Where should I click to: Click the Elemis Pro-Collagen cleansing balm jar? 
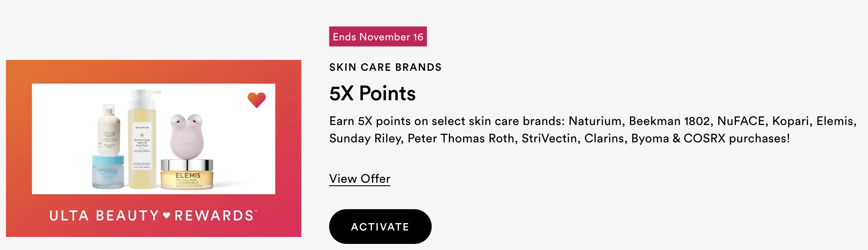(187, 174)
